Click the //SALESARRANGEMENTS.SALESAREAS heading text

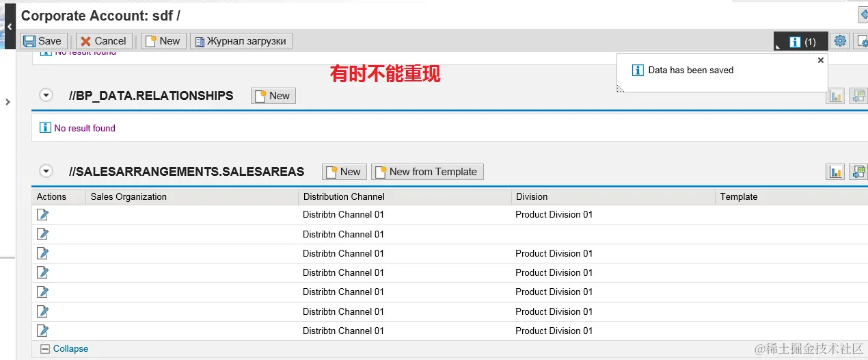point(187,172)
